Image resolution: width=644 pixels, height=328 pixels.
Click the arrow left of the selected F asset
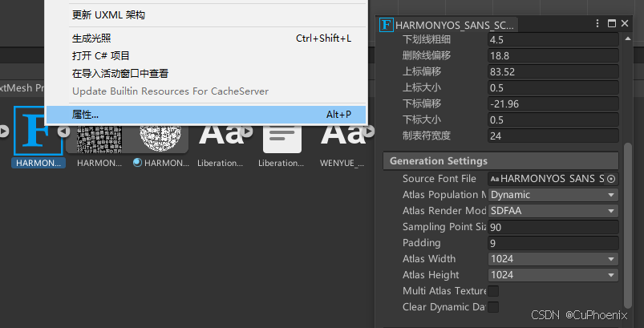pos(3,132)
